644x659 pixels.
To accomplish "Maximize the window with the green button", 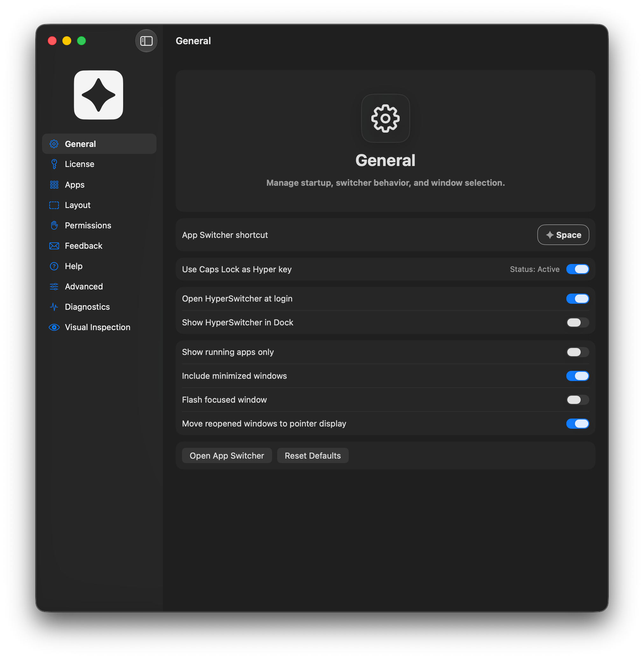I will tap(81, 41).
